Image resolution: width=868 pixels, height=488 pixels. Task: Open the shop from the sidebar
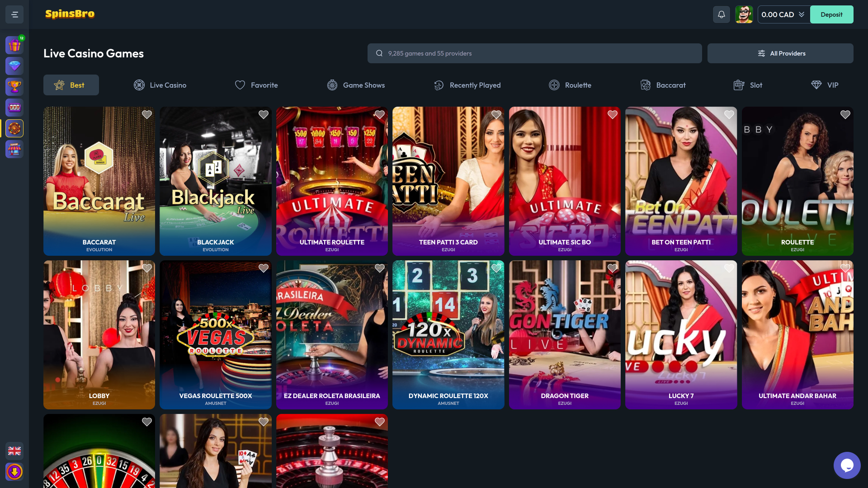coord(14,149)
